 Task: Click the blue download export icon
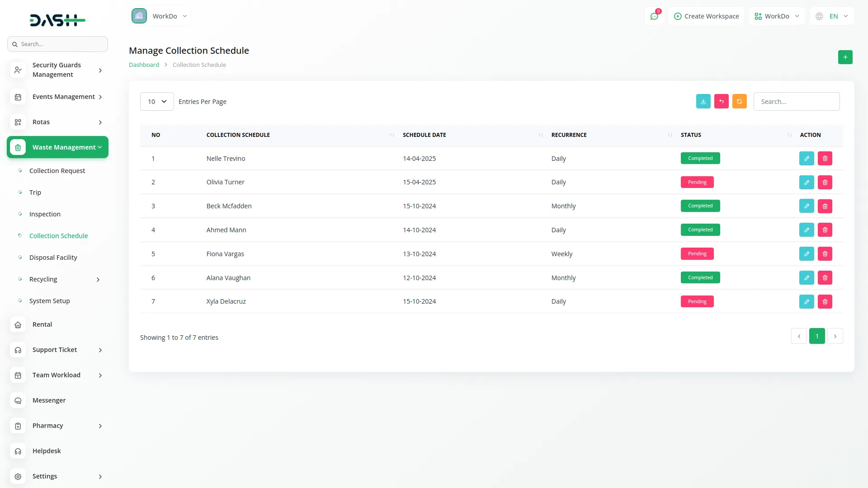pyautogui.click(x=703, y=102)
